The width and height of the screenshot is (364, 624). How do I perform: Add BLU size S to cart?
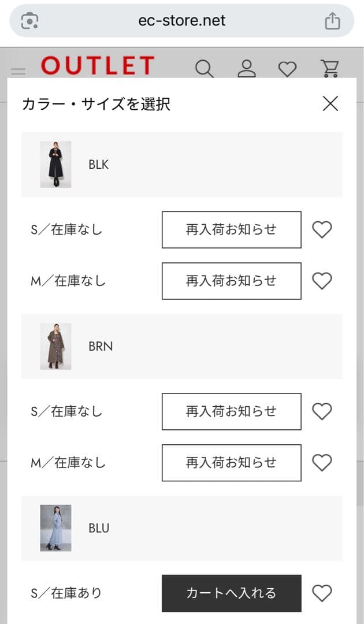pyautogui.click(x=231, y=593)
